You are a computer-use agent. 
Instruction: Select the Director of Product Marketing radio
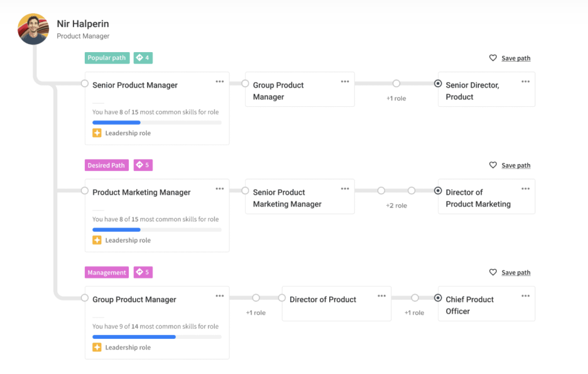[438, 190]
